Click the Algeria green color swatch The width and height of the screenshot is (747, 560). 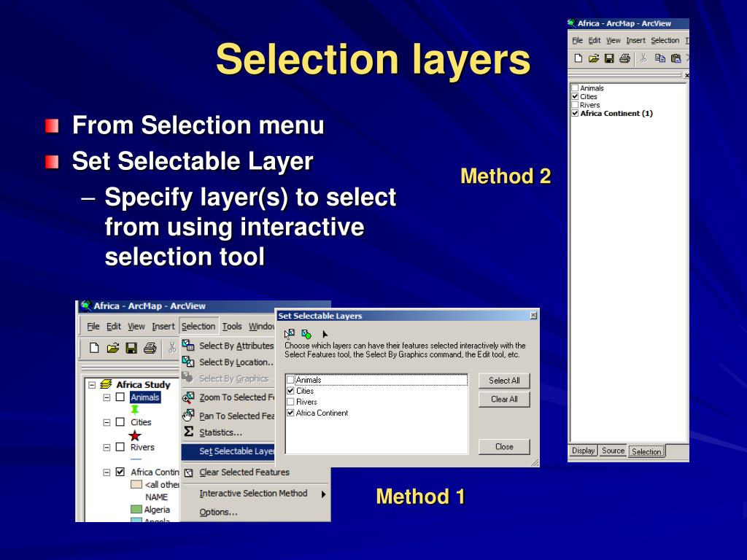point(136,510)
